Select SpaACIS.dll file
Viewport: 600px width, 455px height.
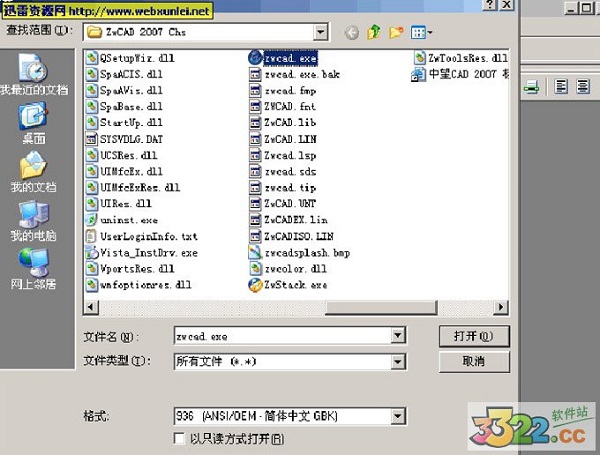pyautogui.click(x=124, y=74)
